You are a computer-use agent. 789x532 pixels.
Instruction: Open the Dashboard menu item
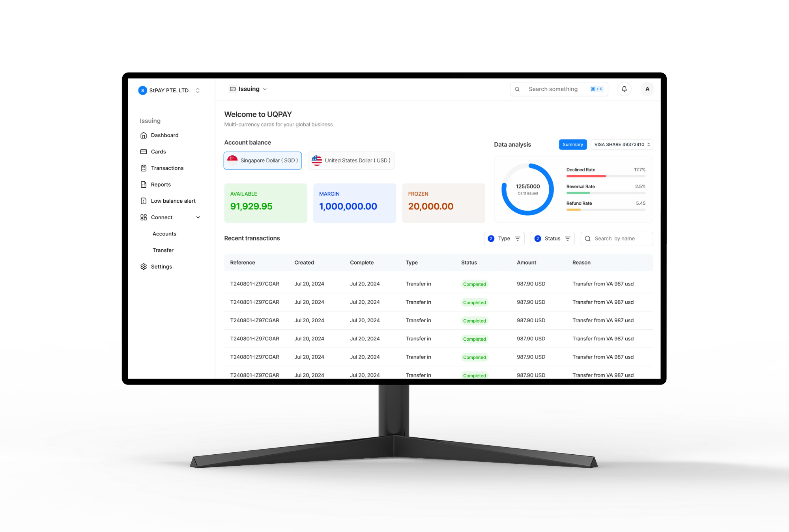coord(165,135)
